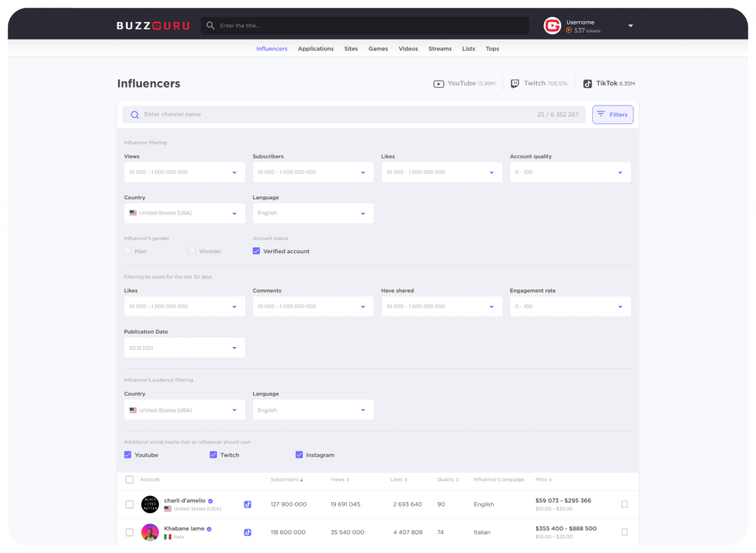Click the BuzzGuru logo
Viewport: 756px width, 553px height.
(x=153, y=26)
